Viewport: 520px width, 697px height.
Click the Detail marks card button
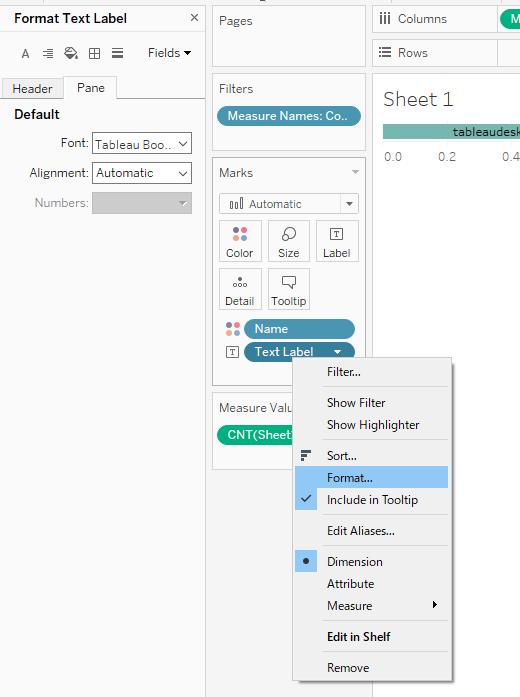[x=240, y=289]
